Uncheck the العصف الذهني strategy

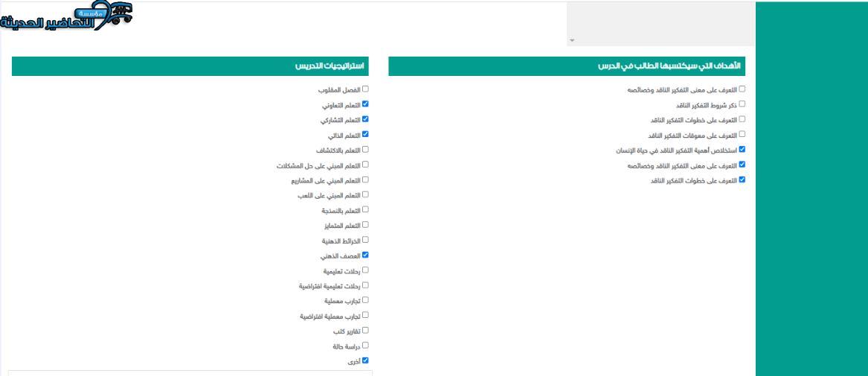click(365, 255)
